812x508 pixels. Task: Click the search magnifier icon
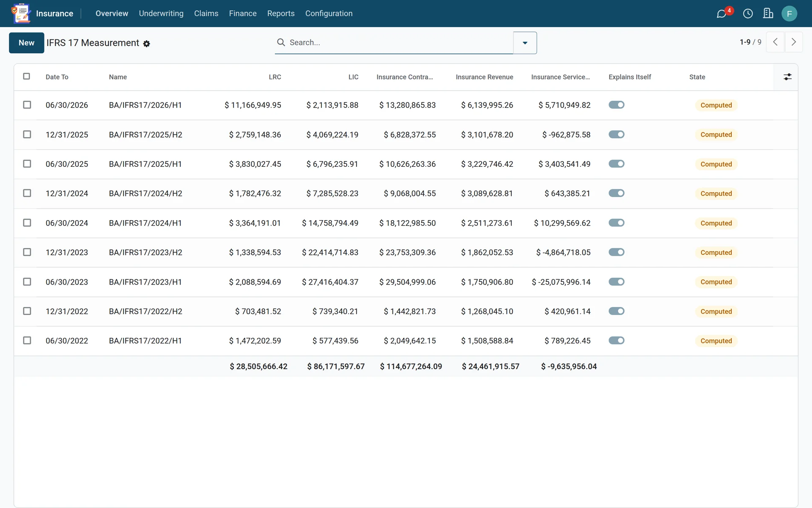coord(281,42)
